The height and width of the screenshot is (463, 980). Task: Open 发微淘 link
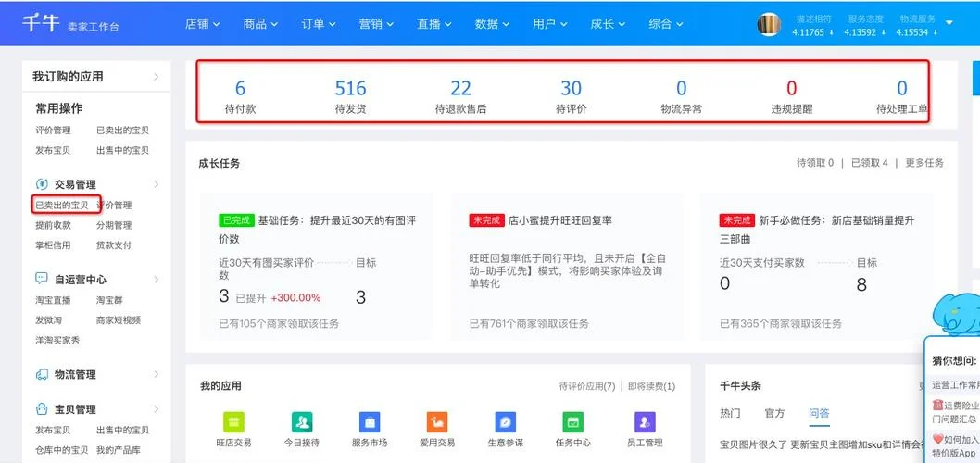pos(49,319)
